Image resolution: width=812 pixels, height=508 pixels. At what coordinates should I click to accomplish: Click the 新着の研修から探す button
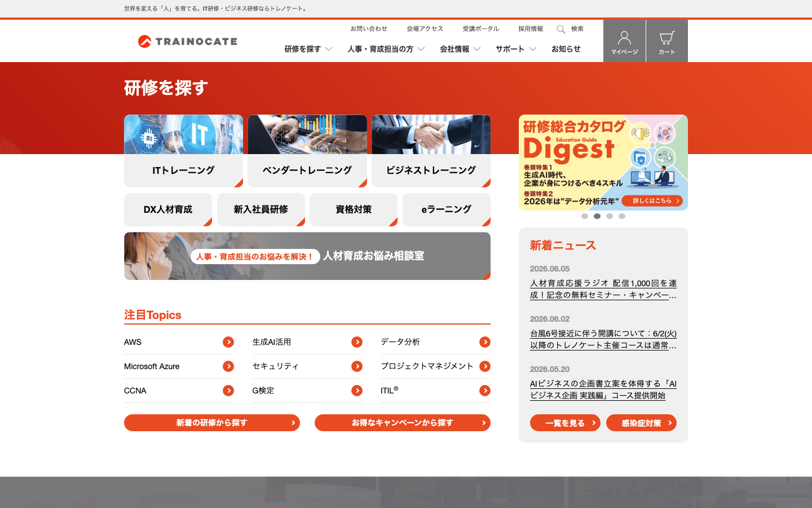212,423
